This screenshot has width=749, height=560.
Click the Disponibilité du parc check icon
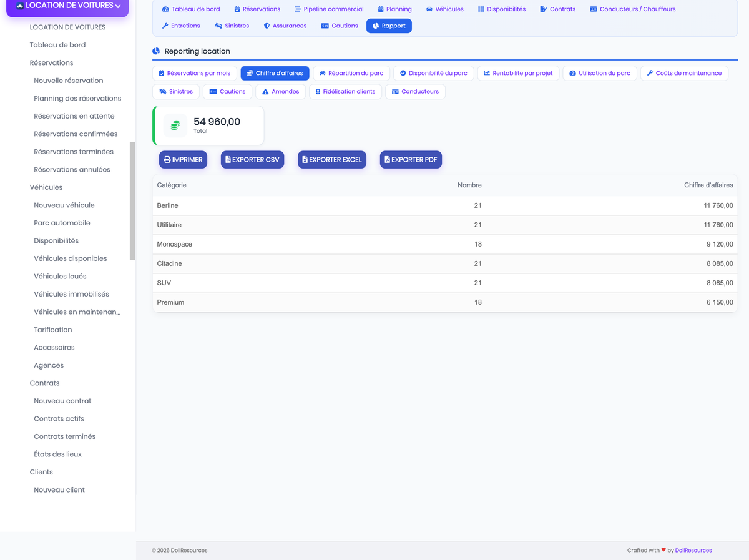pyautogui.click(x=403, y=73)
